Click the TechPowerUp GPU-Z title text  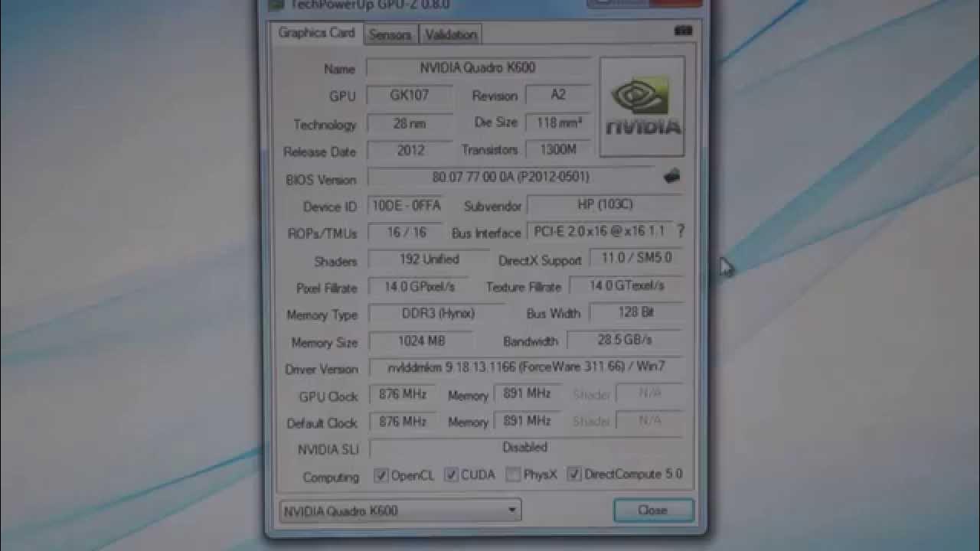click(370, 5)
